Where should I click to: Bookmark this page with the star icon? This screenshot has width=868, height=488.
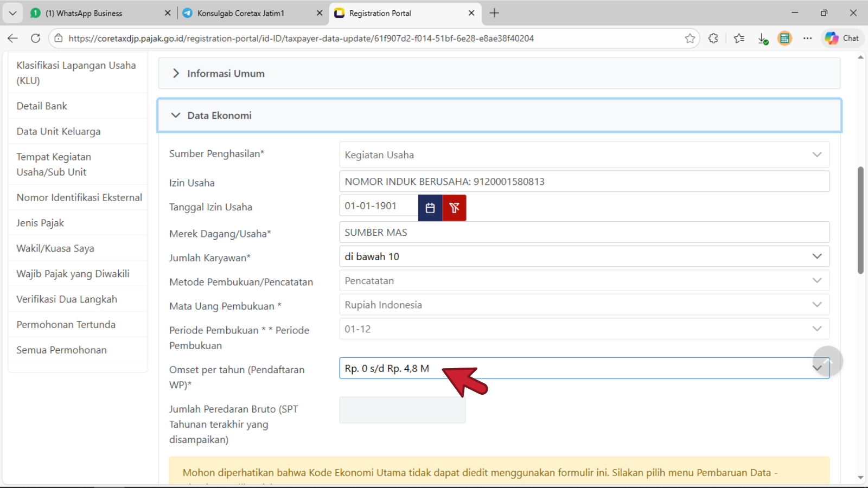[x=690, y=38]
